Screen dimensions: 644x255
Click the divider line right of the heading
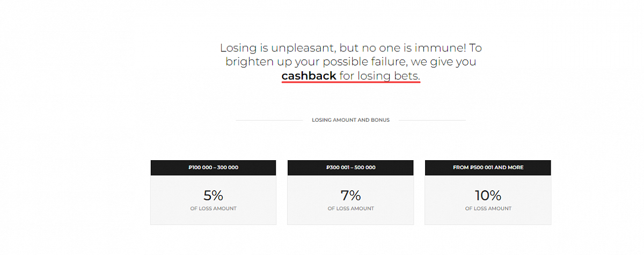(431, 120)
